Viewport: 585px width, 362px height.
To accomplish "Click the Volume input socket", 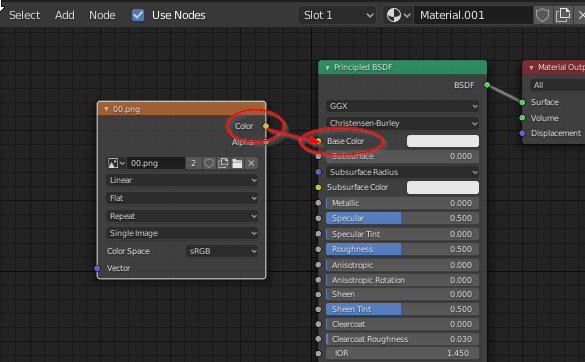I will tap(522, 118).
